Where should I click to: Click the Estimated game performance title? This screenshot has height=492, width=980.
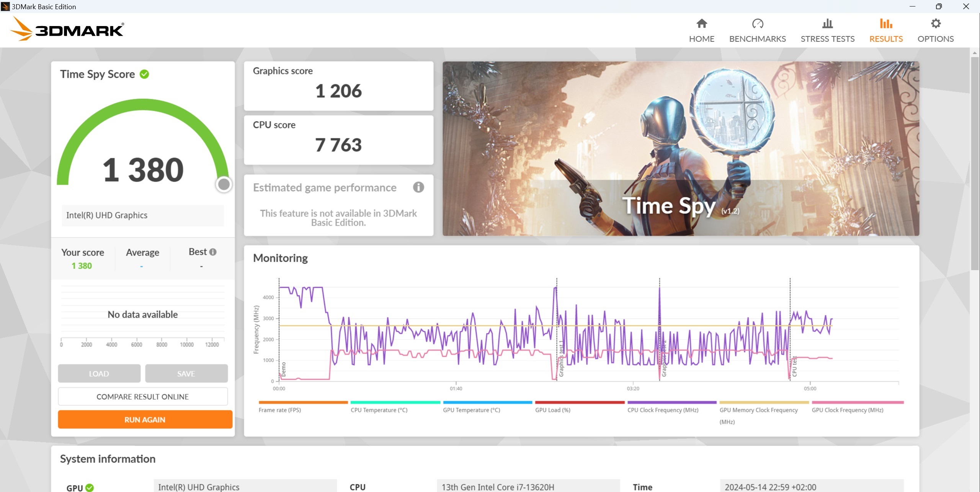coord(325,188)
